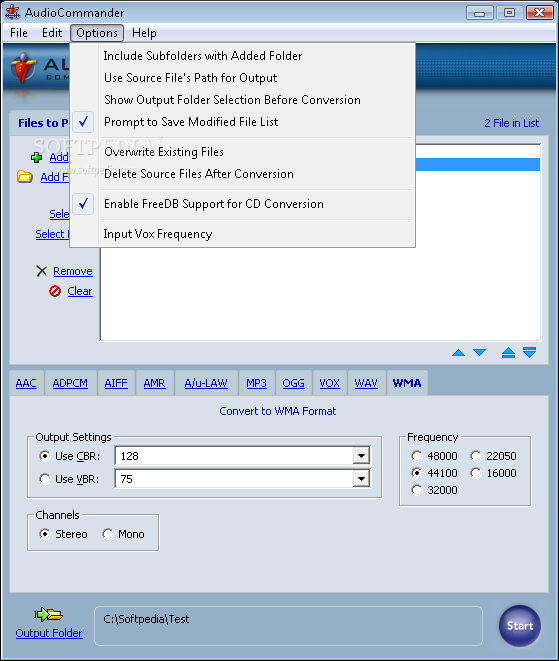
Task: Switch to the WAV tab
Action: click(366, 383)
